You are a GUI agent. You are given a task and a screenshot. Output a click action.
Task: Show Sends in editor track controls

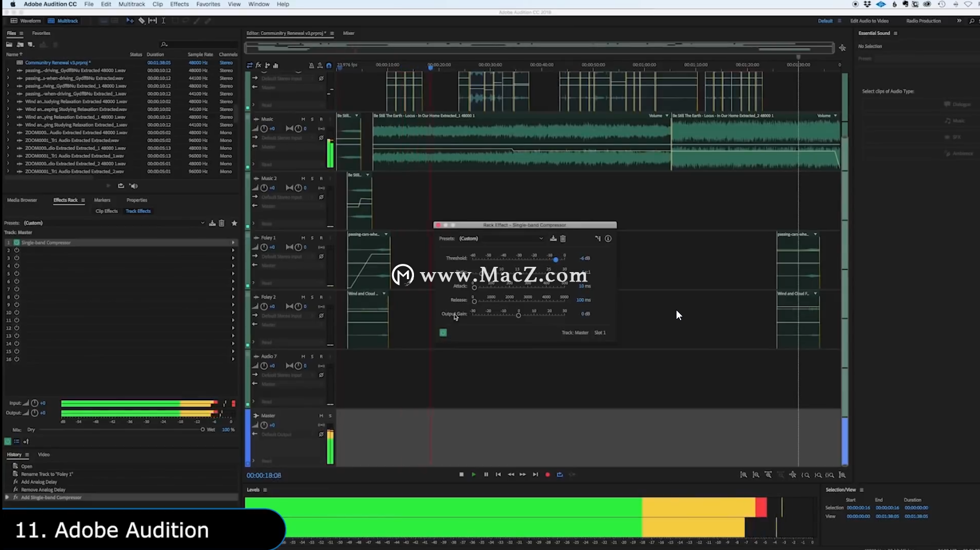pyautogui.click(x=267, y=66)
